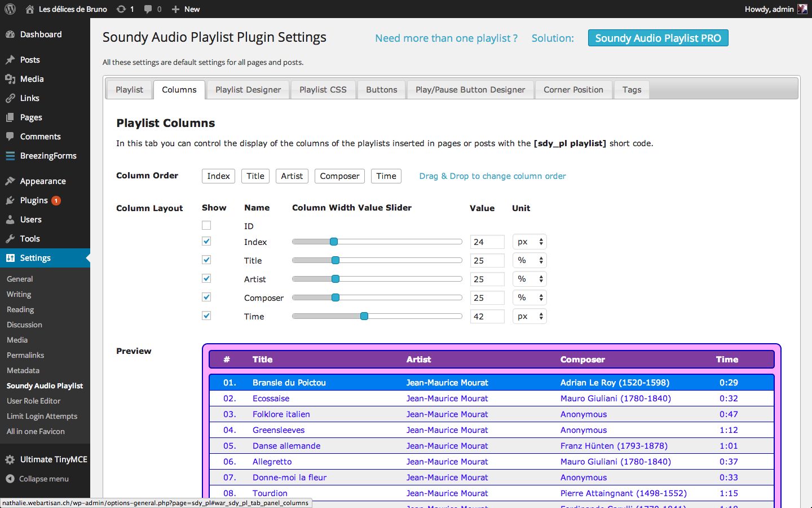Open the Play/Pause Button Designer tab

(x=470, y=90)
